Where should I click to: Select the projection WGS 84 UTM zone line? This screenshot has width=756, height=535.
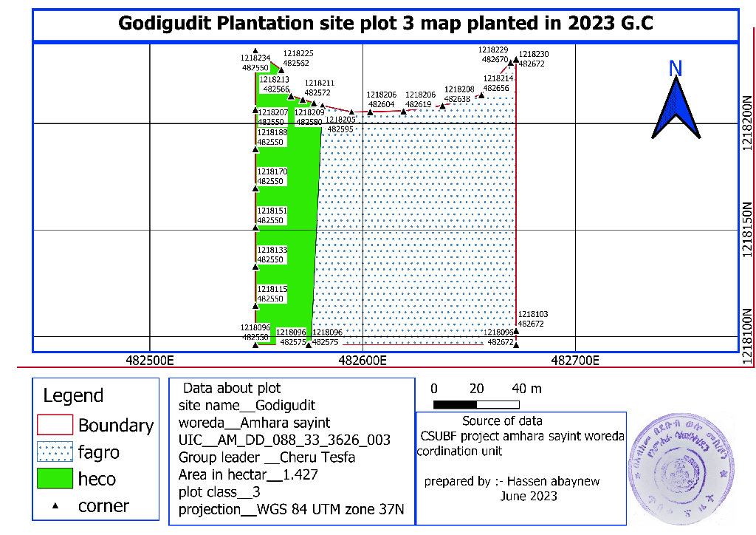[290, 509]
